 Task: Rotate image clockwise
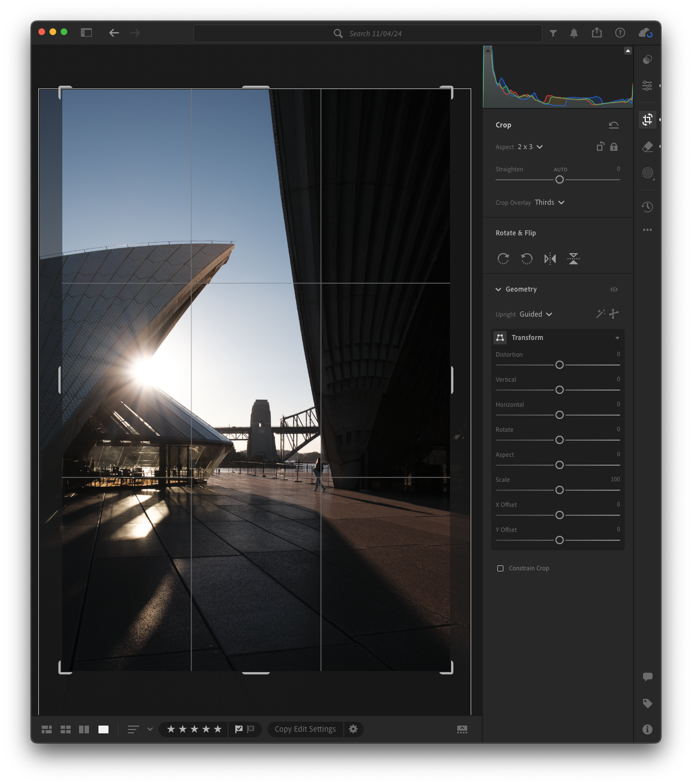[x=503, y=259]
